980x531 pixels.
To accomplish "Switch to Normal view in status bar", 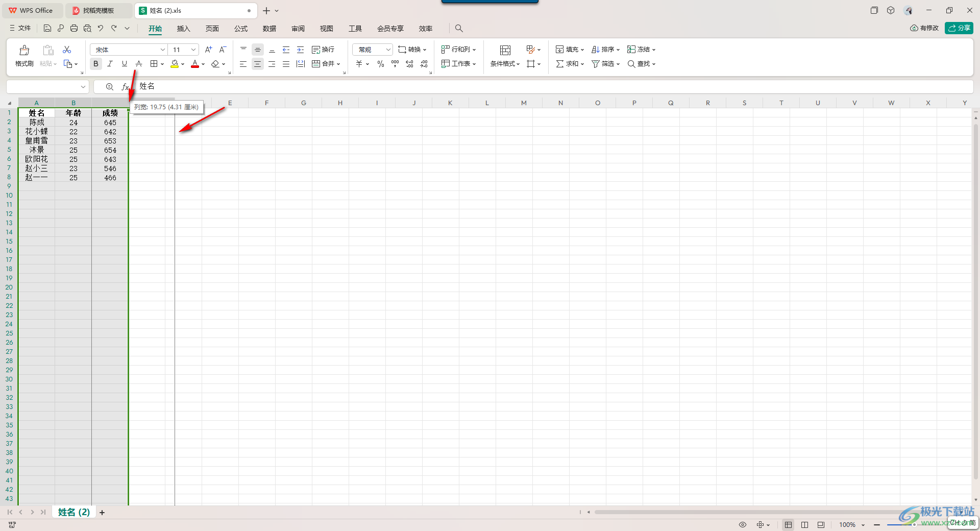I will [x=788, y=524].
